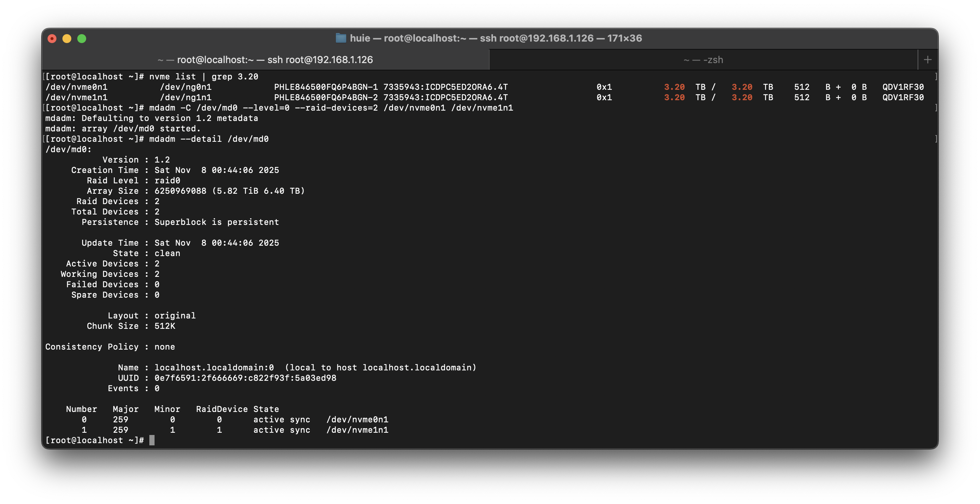This screenshot has height=504, width=980.
Task: Close the terminal window with red button
Action: [52, 38]
